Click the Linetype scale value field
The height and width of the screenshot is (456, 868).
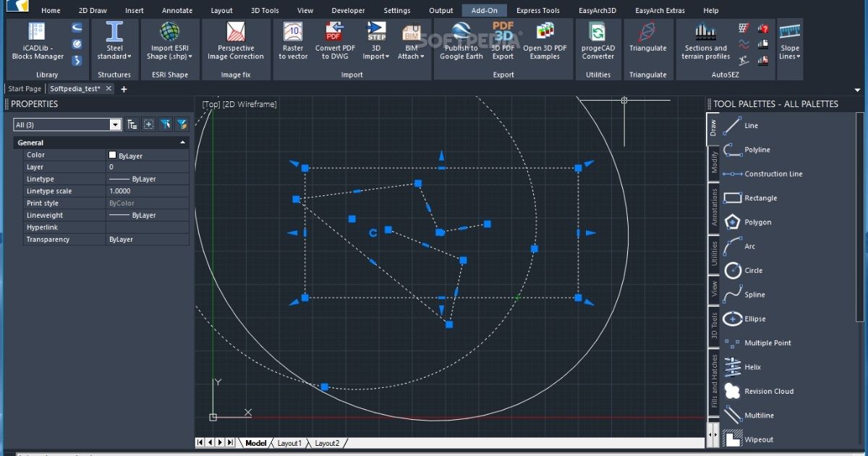tap(148, 191)
